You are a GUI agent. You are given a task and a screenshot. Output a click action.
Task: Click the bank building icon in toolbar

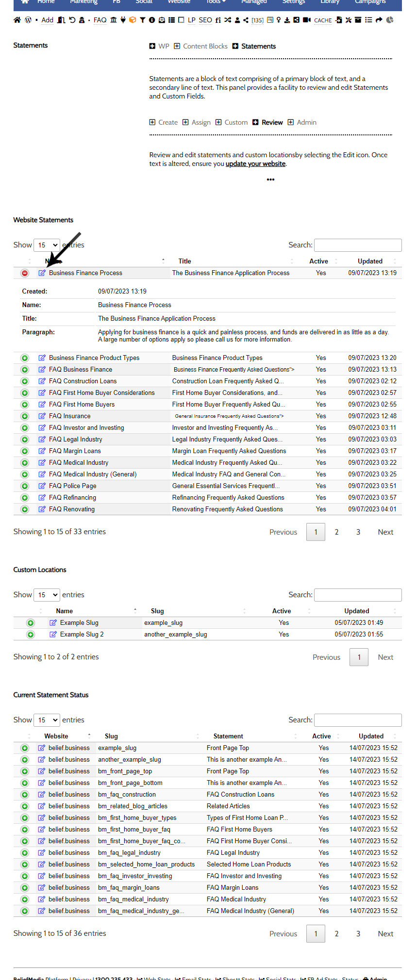[x=114, y=20]
